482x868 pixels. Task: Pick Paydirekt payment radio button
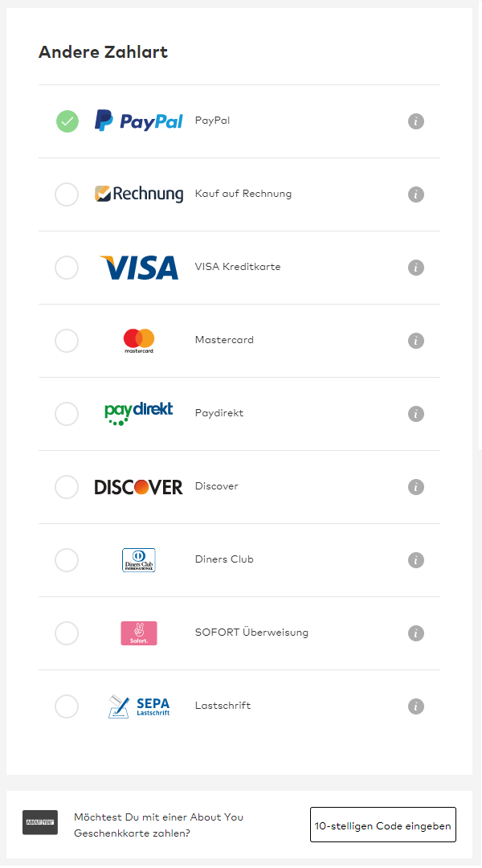[x=67, y=414]
